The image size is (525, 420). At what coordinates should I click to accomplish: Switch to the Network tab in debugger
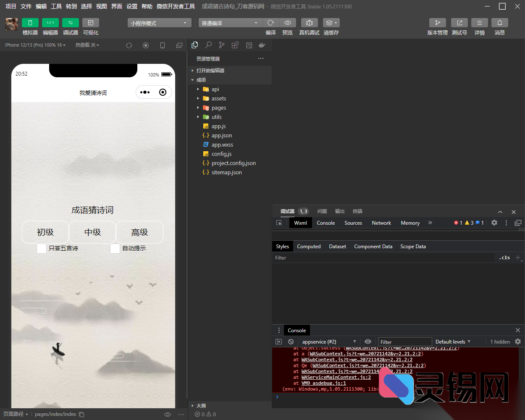[x=381, y=223]
